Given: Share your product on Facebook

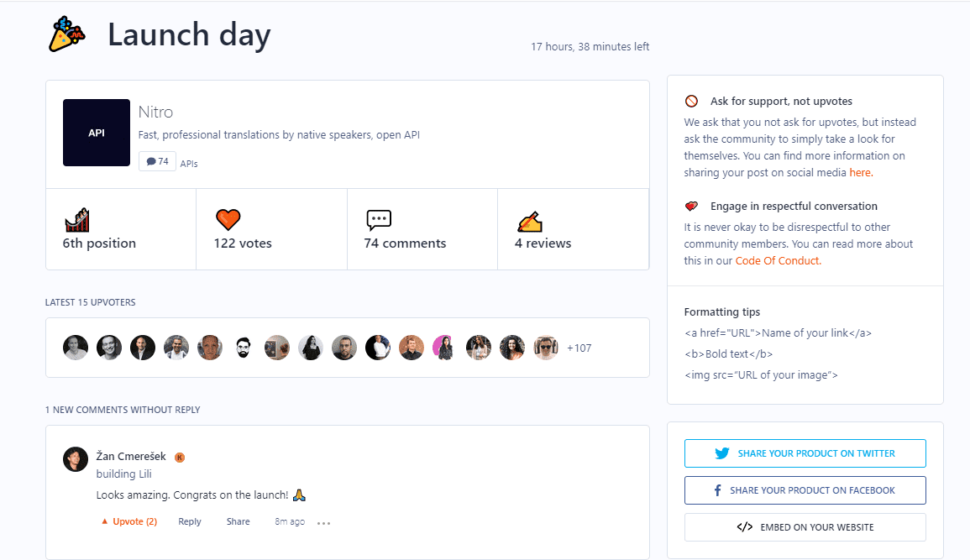Looking at the screenshot, I should 805,489.
